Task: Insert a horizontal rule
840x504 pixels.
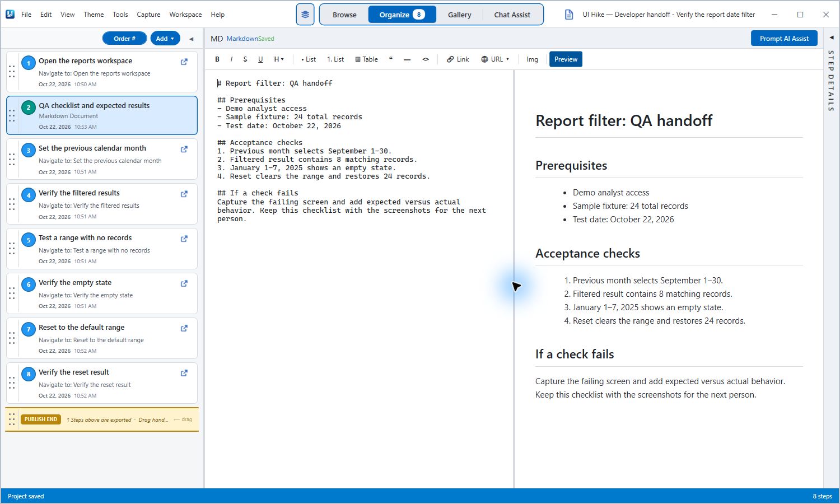Action: pyautogui.click(x=407, y=59)
